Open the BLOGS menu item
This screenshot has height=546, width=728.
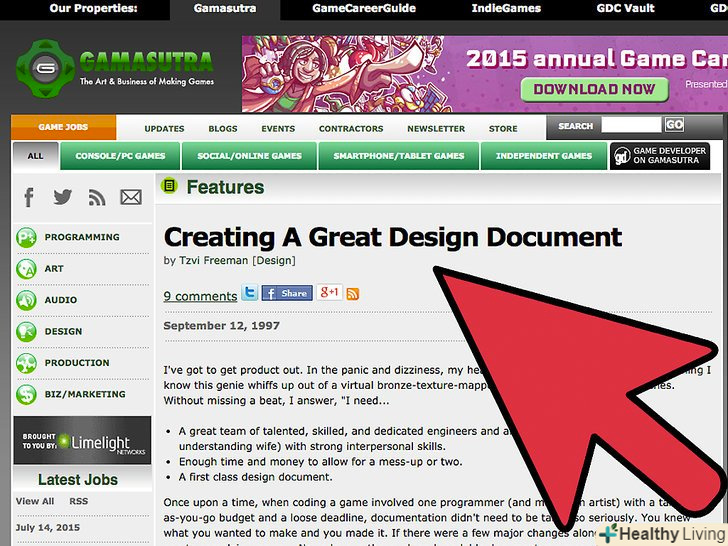coord(223,129)
